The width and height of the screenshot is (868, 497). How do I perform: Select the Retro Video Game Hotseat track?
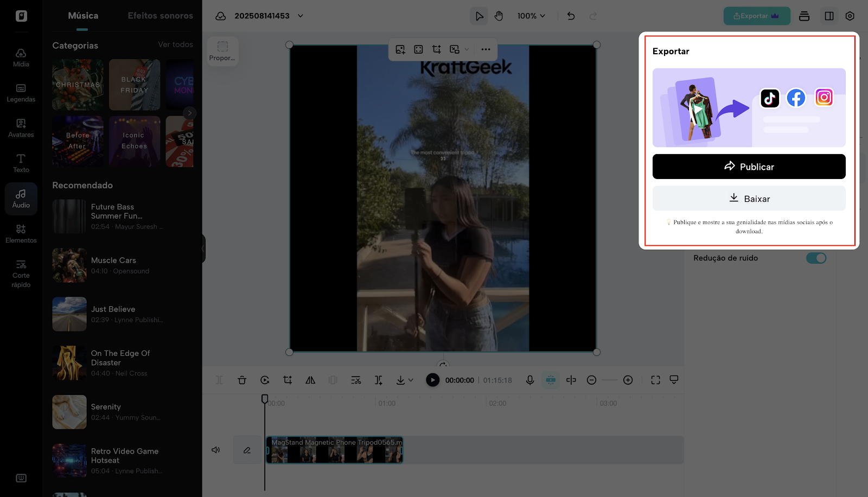[x=123, y=461]
